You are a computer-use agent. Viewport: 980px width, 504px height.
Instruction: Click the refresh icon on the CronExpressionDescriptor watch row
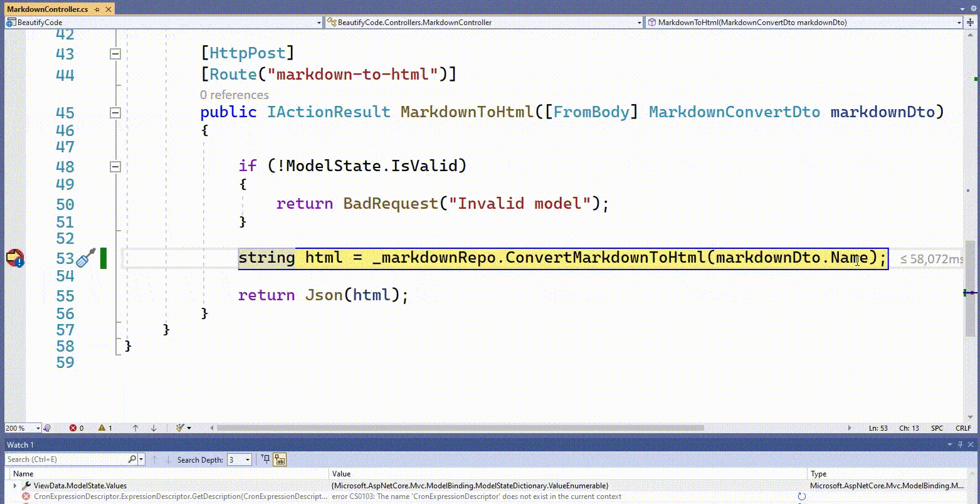click(801, 495)
